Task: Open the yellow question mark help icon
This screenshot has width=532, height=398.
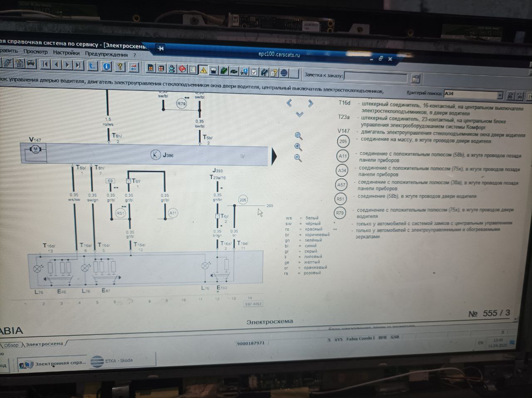Action: 120,66
